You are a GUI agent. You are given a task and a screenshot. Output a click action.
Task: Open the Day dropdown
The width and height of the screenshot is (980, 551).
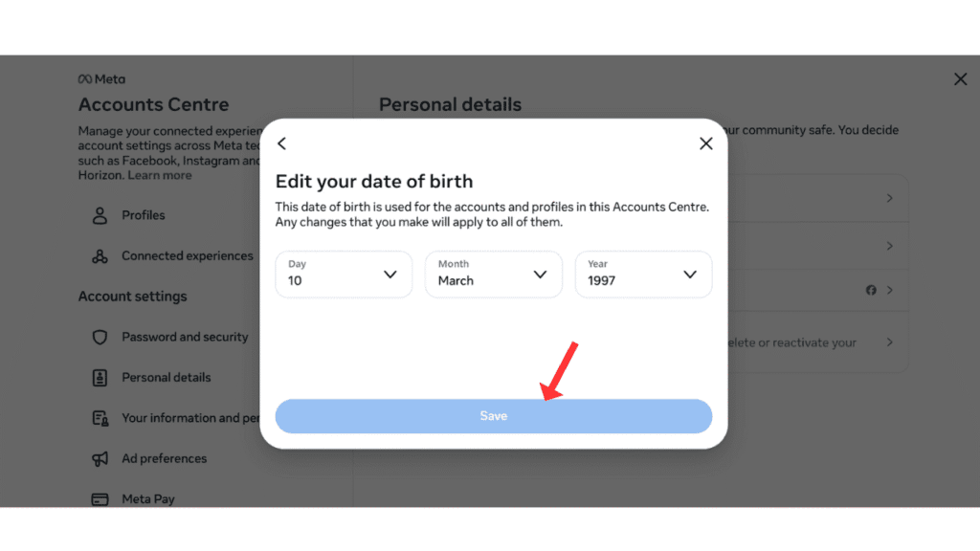tap(343, 275)
